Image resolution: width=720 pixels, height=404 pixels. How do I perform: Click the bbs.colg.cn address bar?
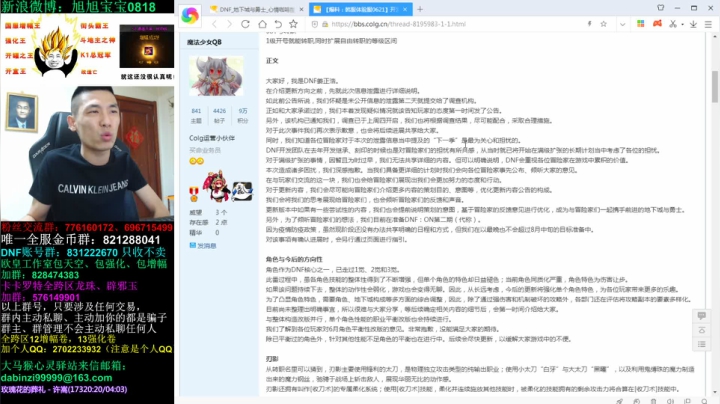398,24
